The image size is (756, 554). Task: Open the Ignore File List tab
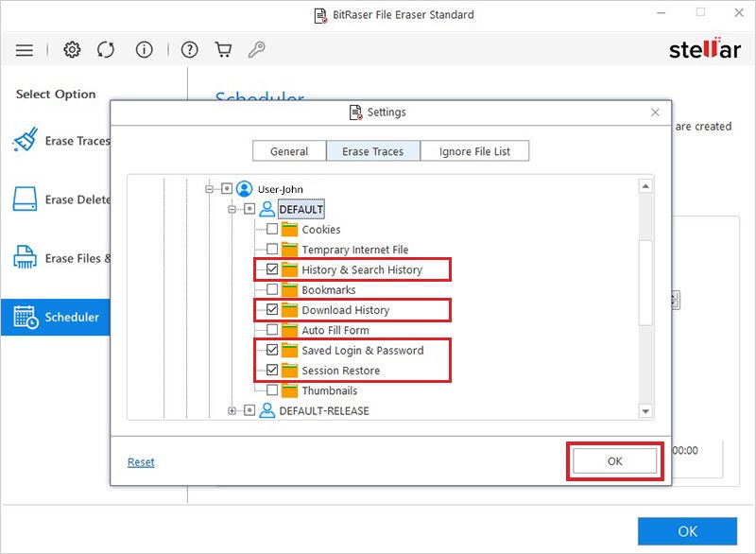pyautogui.click(x=474, y=151)
